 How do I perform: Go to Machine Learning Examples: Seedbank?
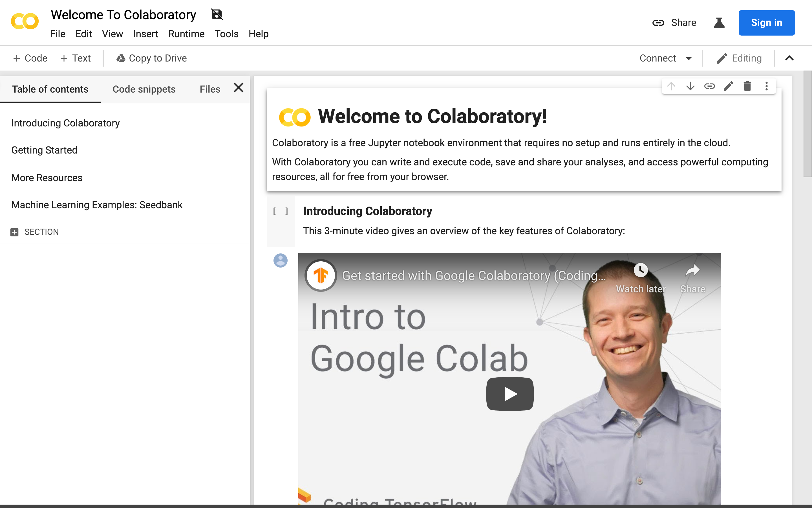pyautogui.click(x=97, y=205)
